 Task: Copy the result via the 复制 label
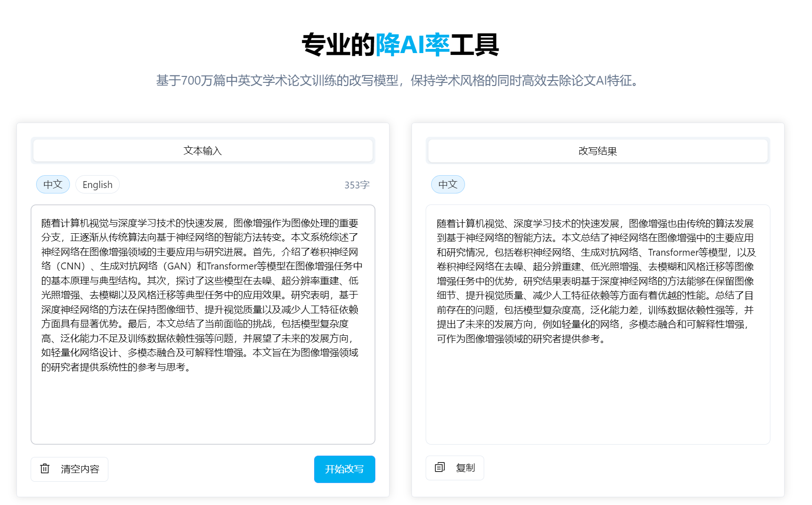tap(465, 467)
